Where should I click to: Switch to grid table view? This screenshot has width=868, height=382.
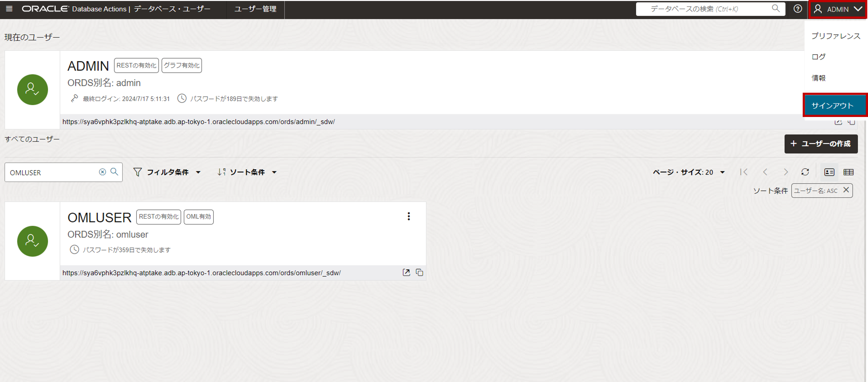pos(848,172)
